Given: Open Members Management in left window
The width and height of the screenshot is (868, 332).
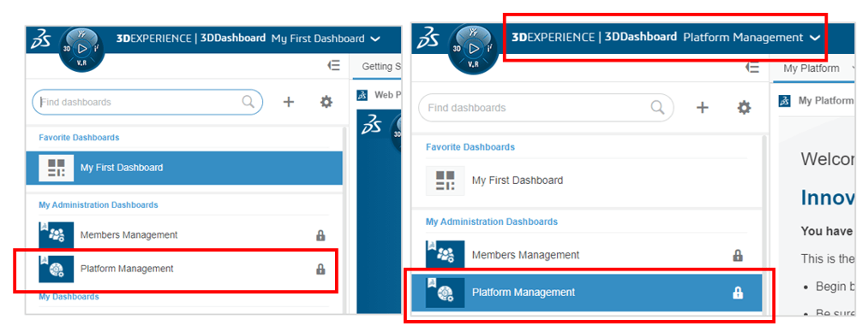Looking at the screenshot, I should [x=183, y=234].
